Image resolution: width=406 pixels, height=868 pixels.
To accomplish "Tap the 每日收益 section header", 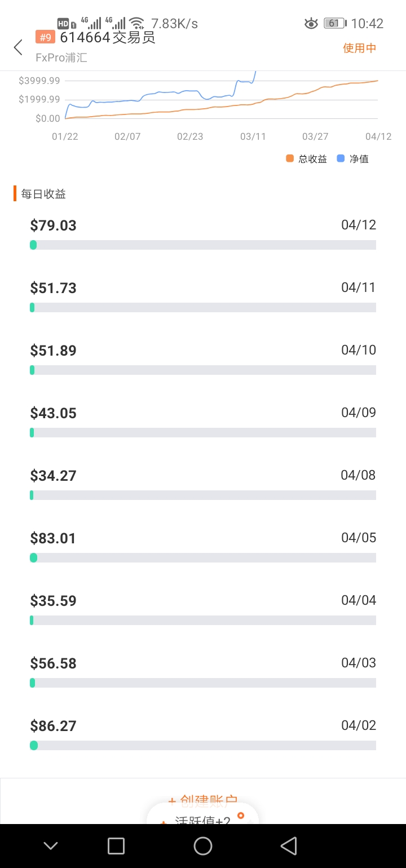I will click(43, 194).
